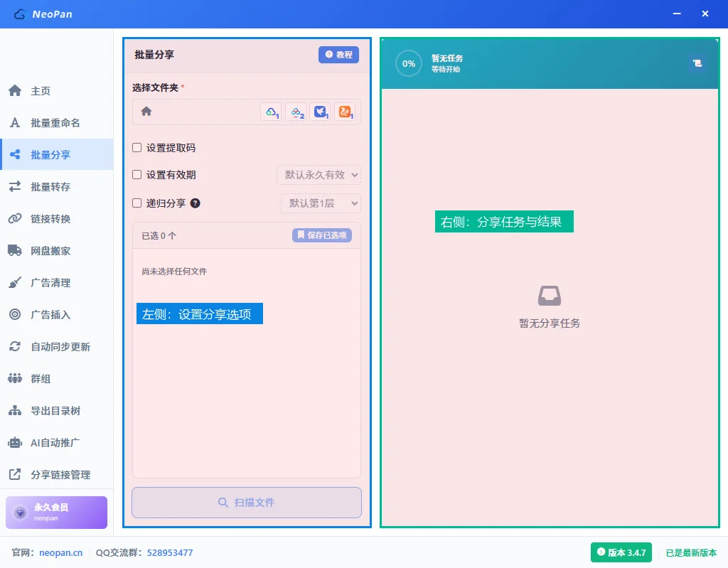The width and height of the screenshot is (728, 568).
Task: Select the Baidu netdisk account icon
Action: click(x=296, y=112)
